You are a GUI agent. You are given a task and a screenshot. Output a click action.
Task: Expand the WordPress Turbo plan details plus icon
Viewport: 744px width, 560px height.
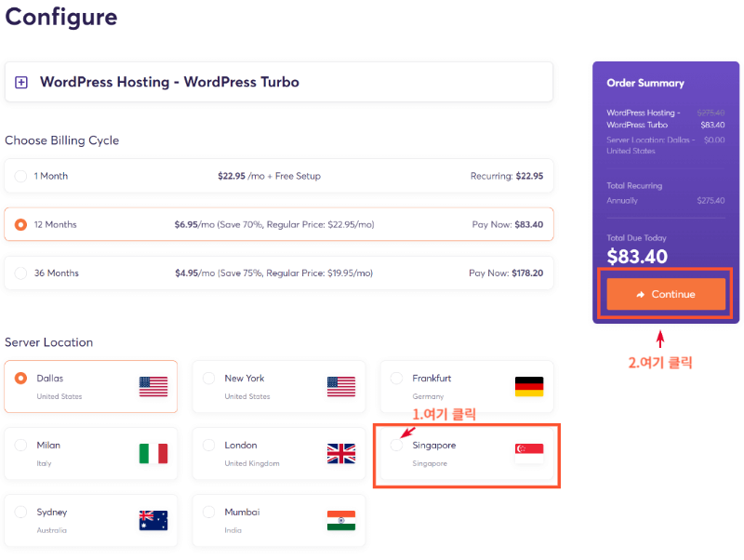(x=21, y=83)
